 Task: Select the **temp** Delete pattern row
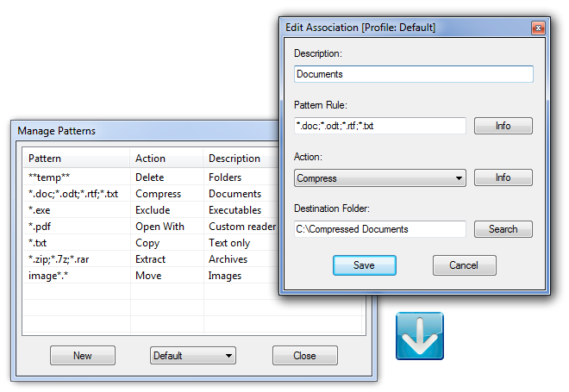(x=78, y=177)
